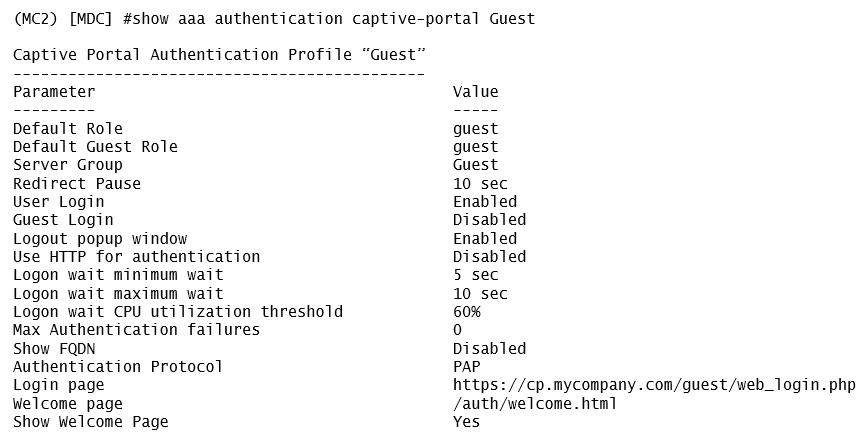Click the Show Welcome Page "Yes" value
Viewport: 866px width, 440px height.
(467, 422)
